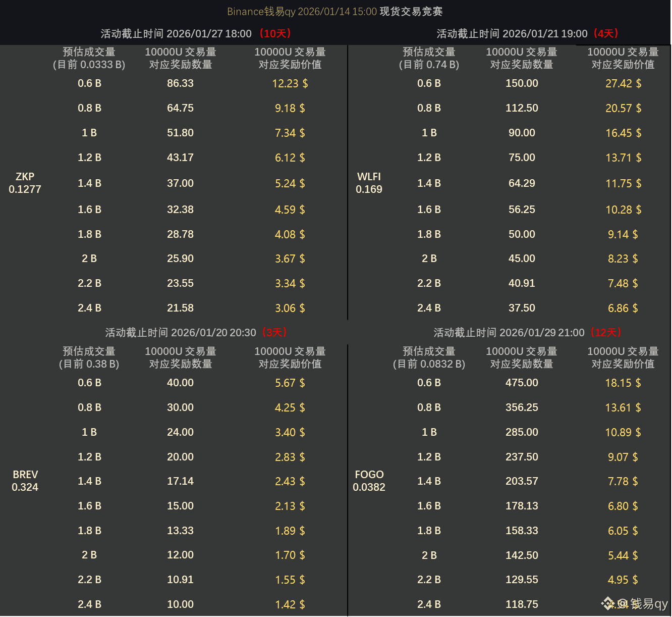Screen dimensions: 672x617
Task: Select BREV reward quantity '10.91'
Action: (180, 580)
